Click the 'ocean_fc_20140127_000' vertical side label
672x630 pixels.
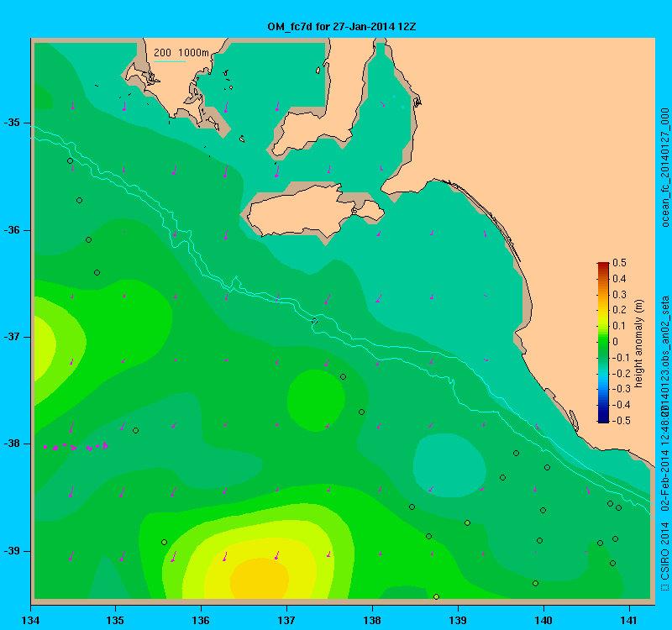tap(664, 167)
